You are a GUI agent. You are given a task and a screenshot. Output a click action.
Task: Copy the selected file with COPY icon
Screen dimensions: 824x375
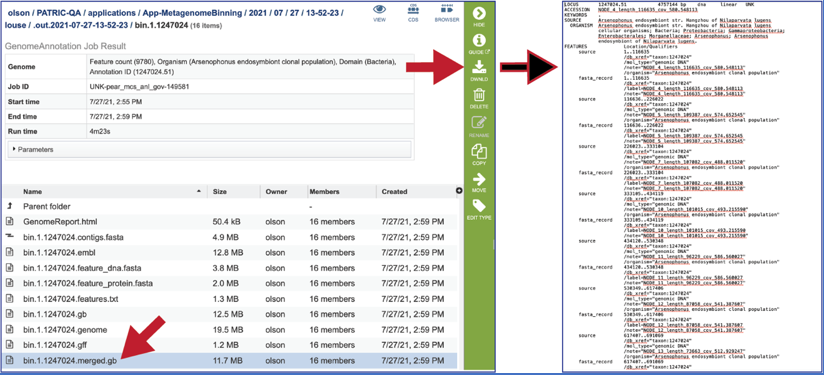point(479,152)
